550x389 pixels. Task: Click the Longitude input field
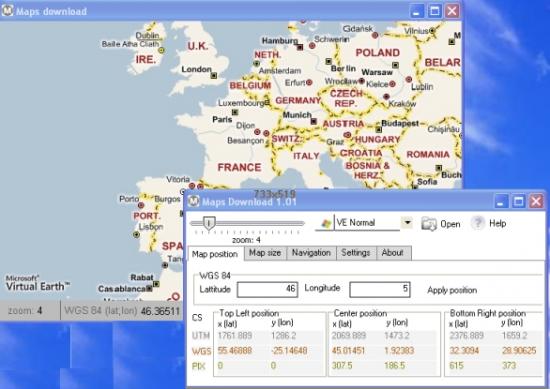coord(380,289)
